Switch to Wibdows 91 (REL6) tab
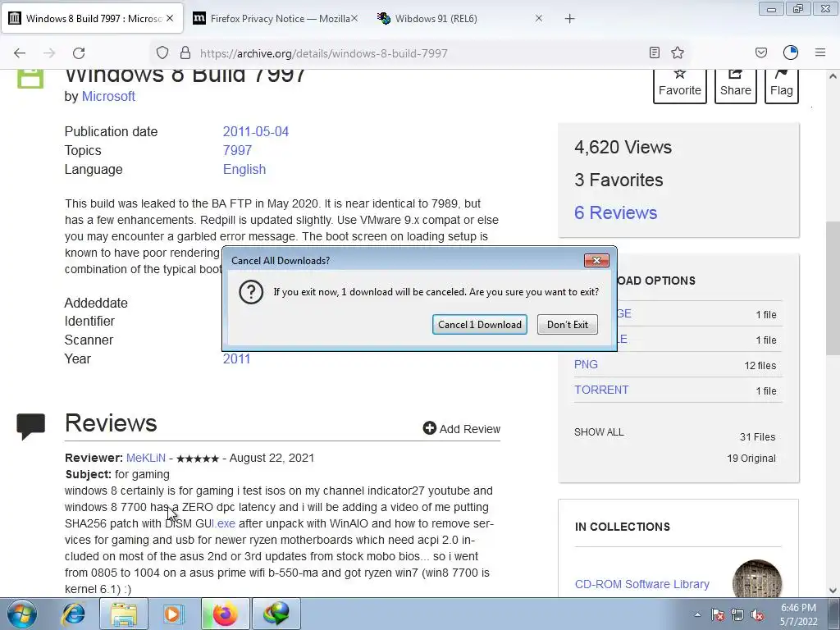The height and width of the screenshot is (630, 840). [x=461, y=19]
